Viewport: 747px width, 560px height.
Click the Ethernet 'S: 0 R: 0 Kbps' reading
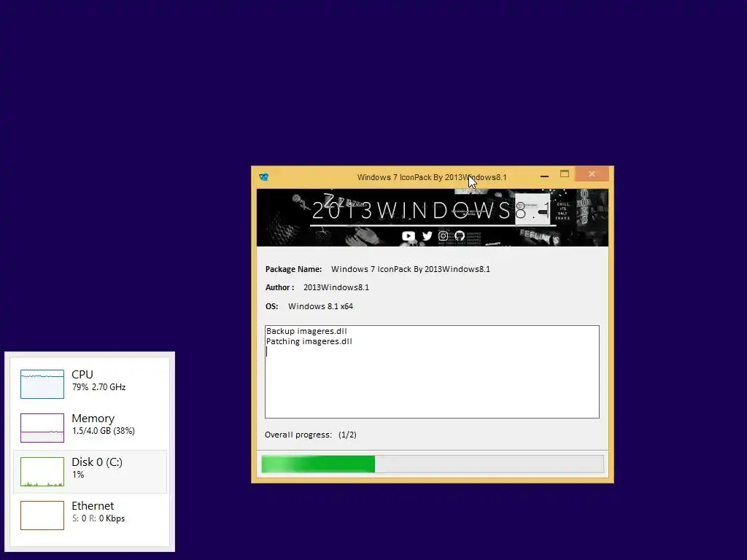point(98,518)
